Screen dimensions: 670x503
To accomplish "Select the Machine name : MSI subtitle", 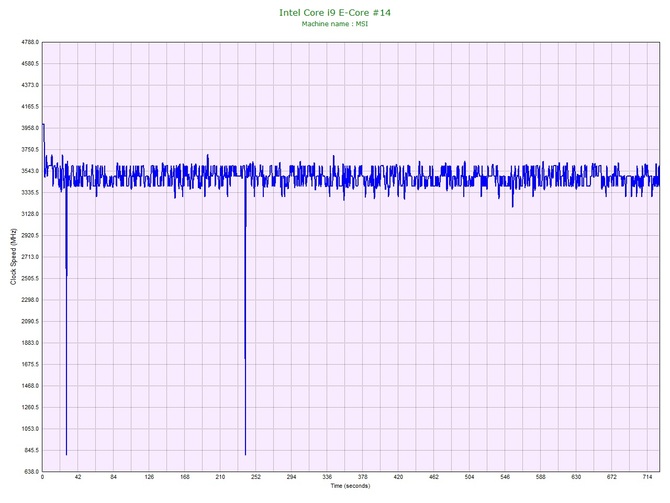I will point(335,24).
